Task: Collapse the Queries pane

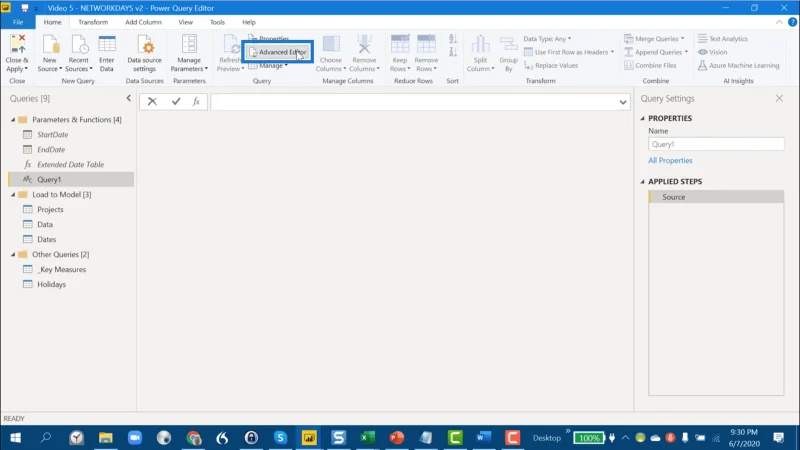Action: click(129, 98)
